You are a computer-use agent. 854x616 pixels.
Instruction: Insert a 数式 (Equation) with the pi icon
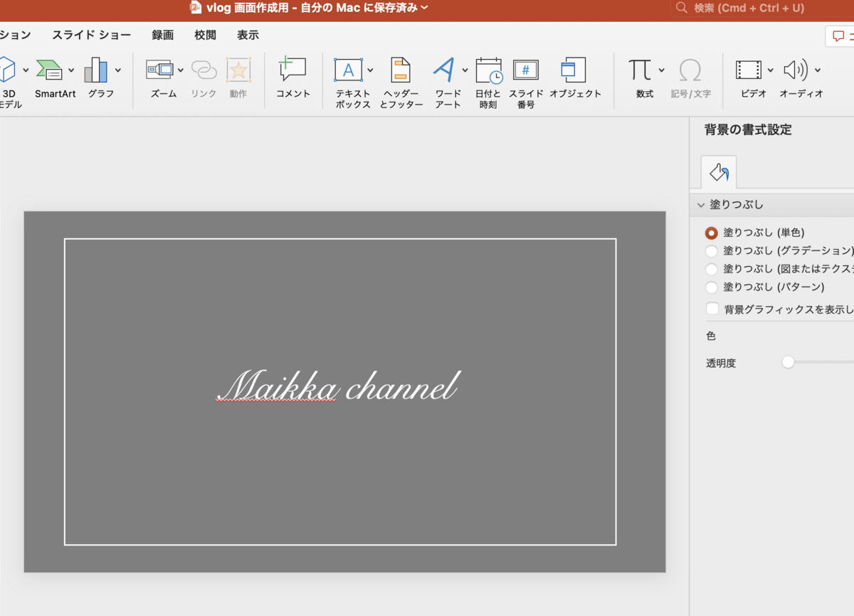pos(640,70)
